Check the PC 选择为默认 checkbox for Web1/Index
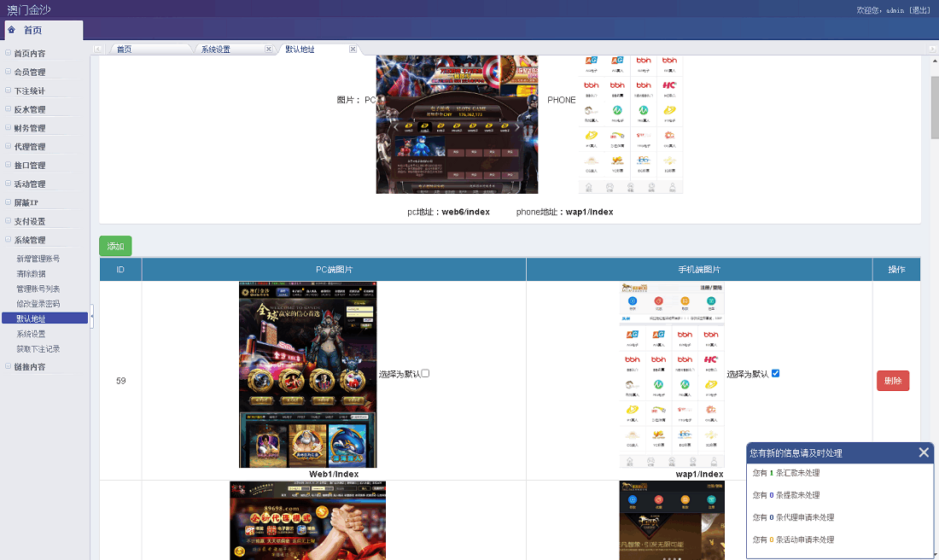 425,374
